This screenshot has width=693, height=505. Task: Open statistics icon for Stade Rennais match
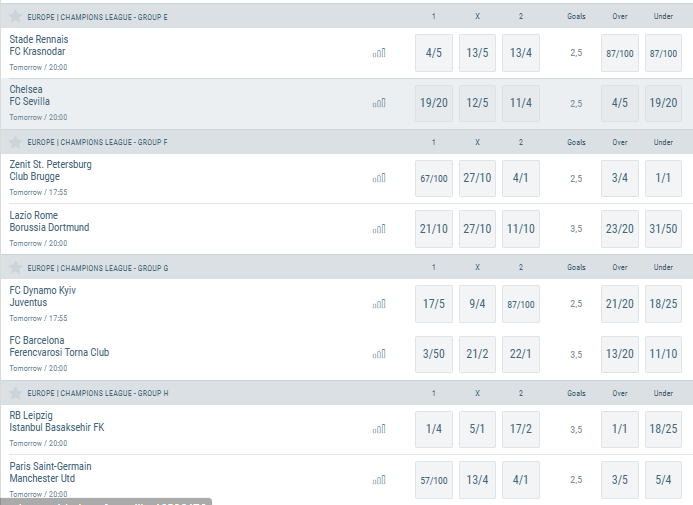tap(379, 53)
